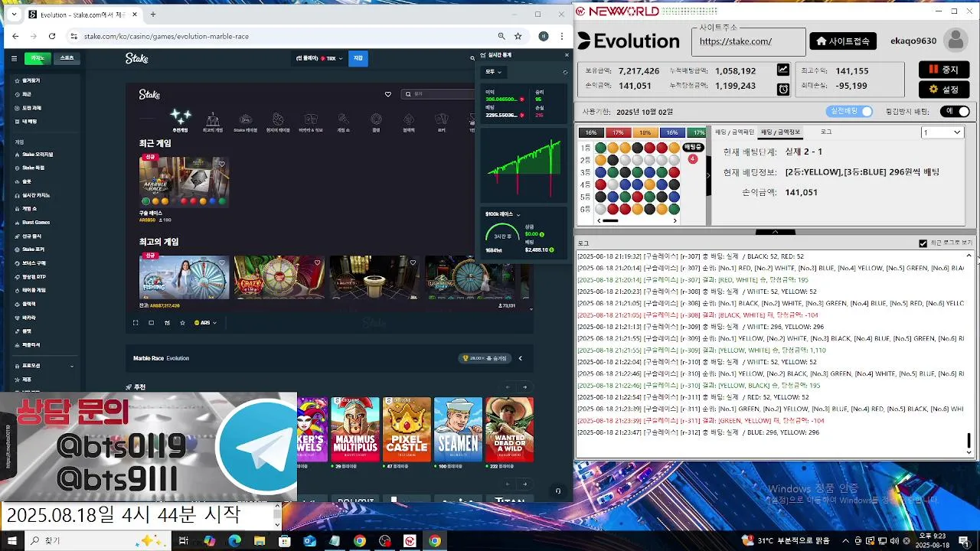Click the yellow 18% percentage swatch
The width and height of the screenshot is (980, 551).
[x=645, y=132]
